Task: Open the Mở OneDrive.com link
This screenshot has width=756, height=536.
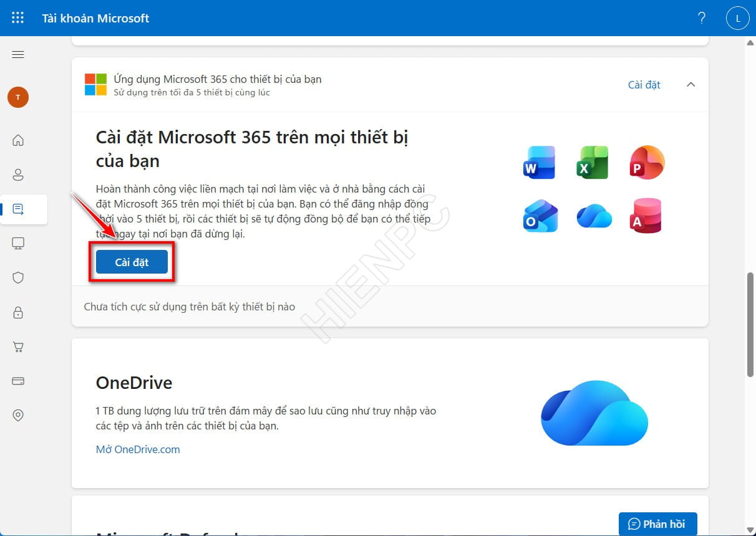Action: pos(138,449)
